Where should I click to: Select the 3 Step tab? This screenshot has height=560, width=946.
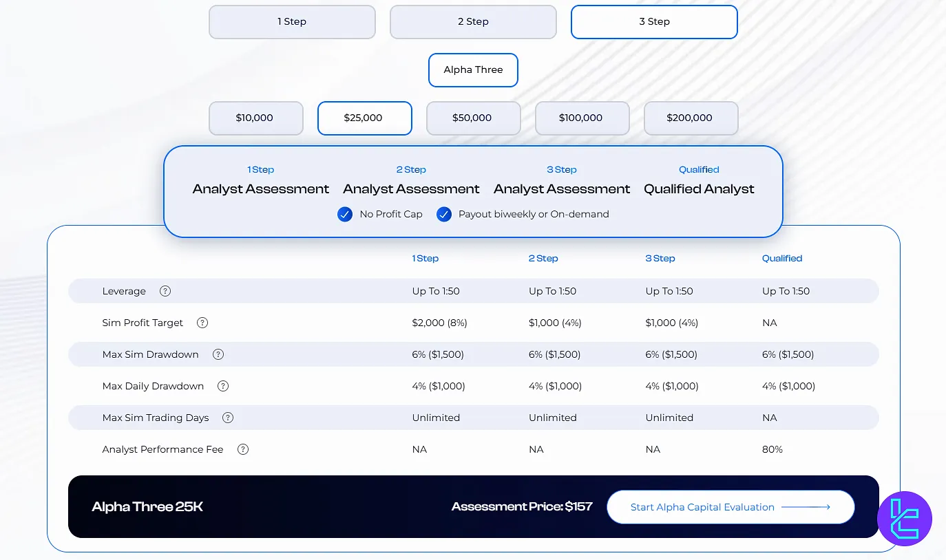click(x=654, y=22)
